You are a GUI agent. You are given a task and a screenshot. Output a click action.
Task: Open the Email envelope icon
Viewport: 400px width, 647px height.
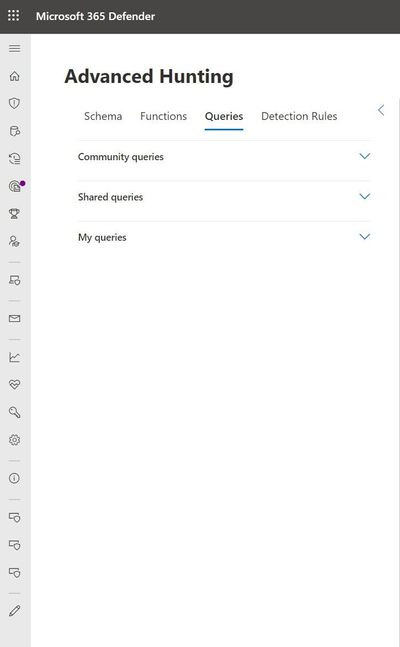click(14, 319)
